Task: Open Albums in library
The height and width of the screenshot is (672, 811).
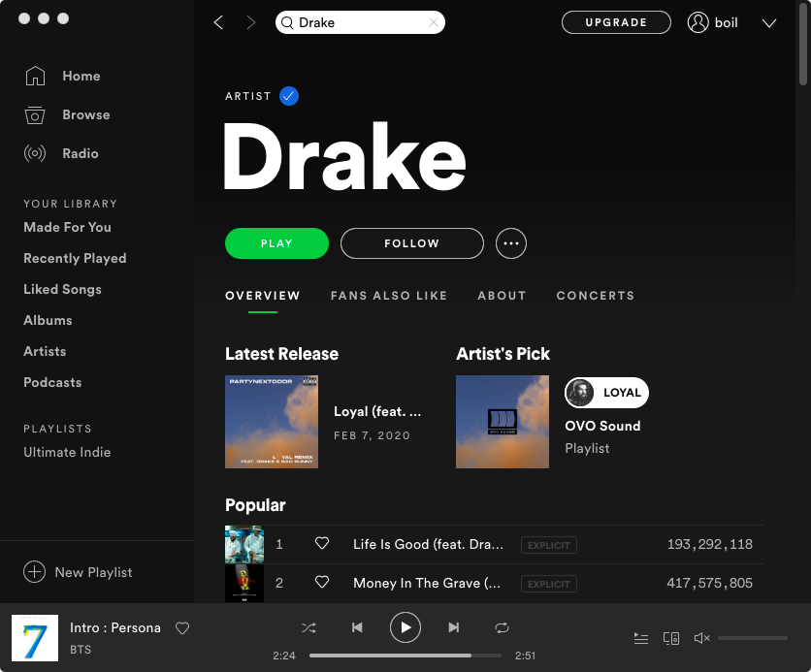Action: 48,321
